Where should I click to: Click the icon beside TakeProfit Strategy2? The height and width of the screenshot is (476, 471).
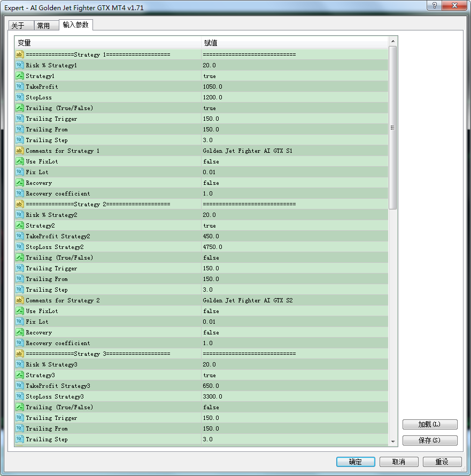click(x=20, y=236)
